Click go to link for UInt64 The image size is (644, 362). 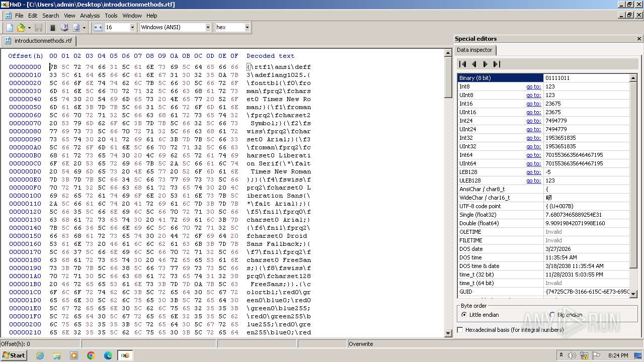click(x=533, y=163)
